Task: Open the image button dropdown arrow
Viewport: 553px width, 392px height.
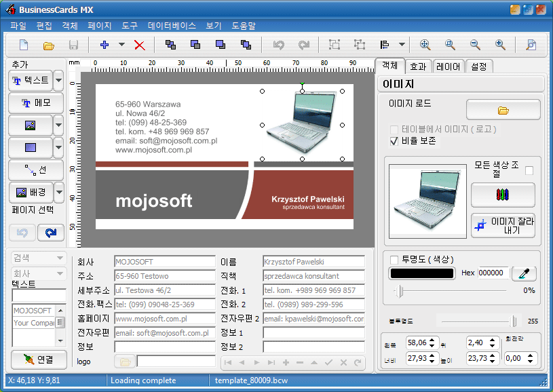Action: pos(58,125)
